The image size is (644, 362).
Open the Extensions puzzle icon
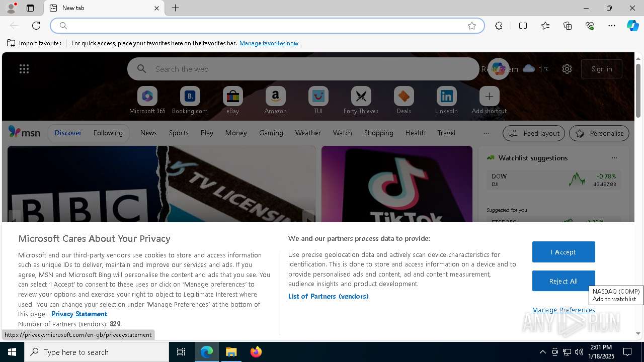499,26
